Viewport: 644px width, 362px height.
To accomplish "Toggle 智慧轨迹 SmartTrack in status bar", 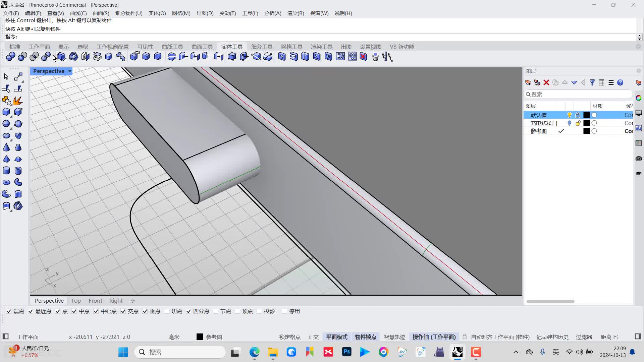I will click(394, 337).
